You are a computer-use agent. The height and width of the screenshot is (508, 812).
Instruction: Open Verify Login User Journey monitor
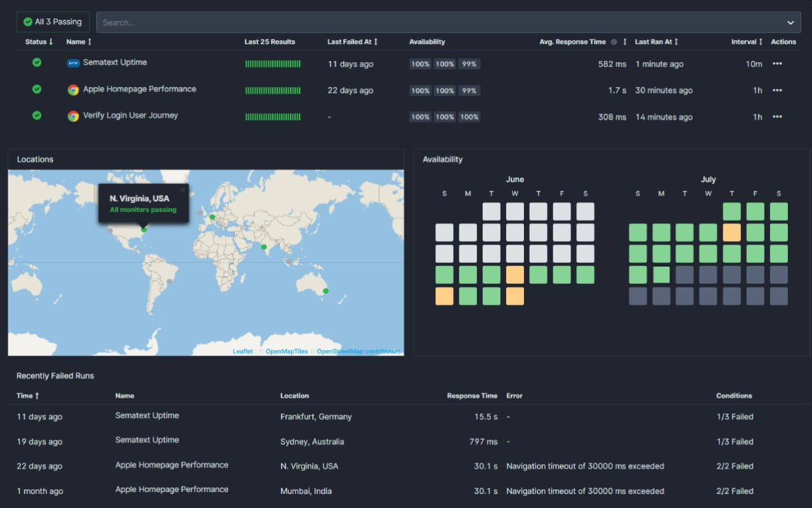pyautogui.click(x=131, y=116)
